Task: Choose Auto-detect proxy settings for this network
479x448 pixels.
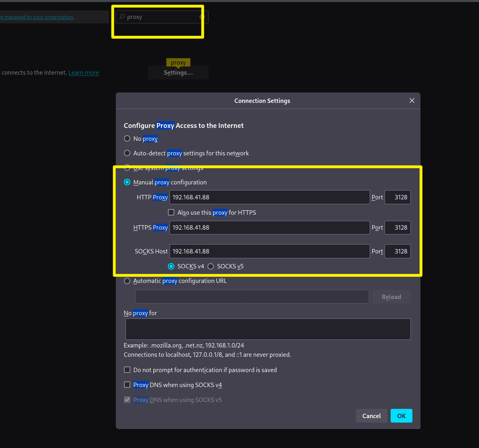Action: (127, 153)
